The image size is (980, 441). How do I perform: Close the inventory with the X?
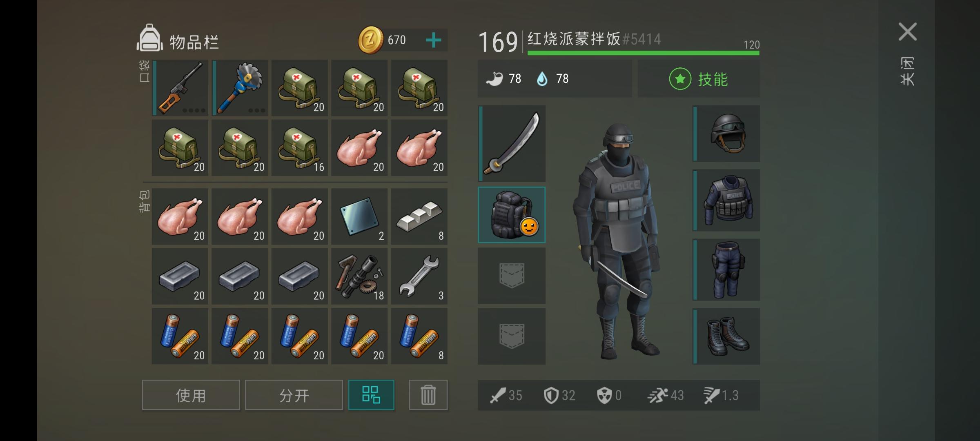tap(908, 32)
